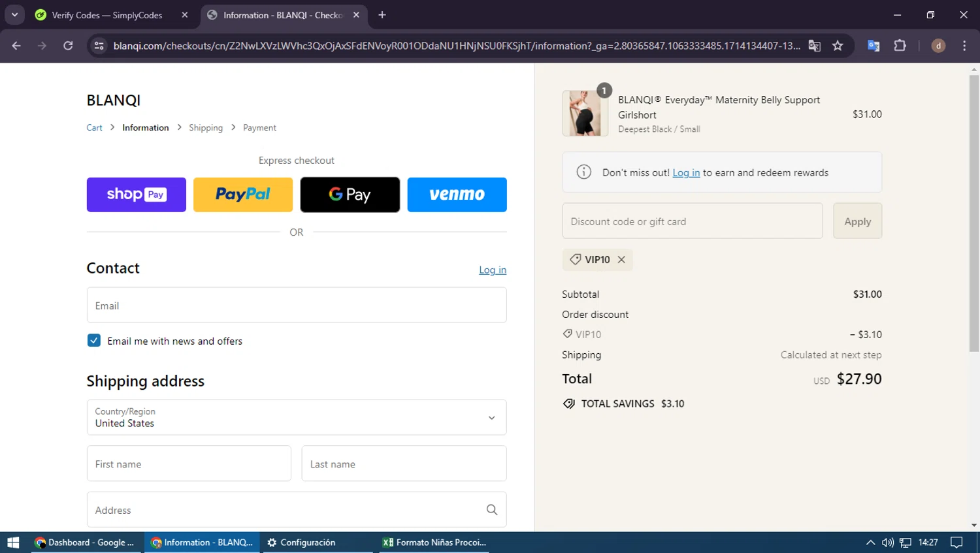The width and height of the screenshot is (980, 553).
Task: Reload the checkout page
Action: [x=68, y=46]
